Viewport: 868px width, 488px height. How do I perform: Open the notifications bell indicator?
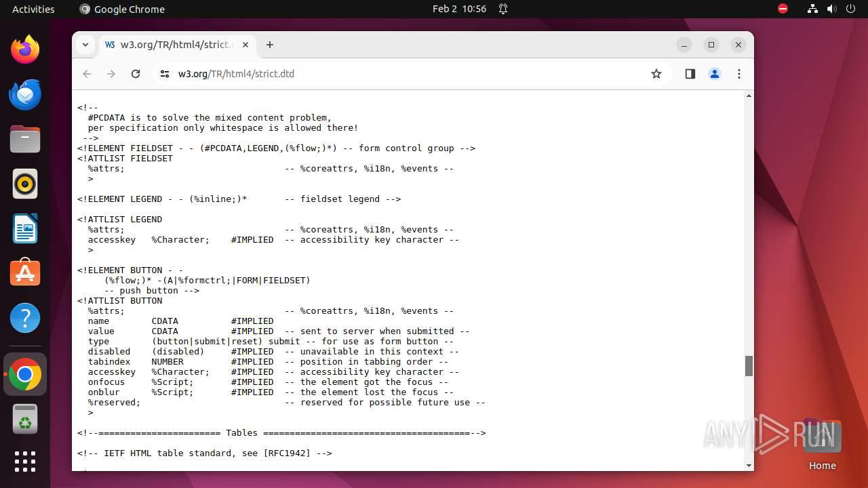coord(503,9)
